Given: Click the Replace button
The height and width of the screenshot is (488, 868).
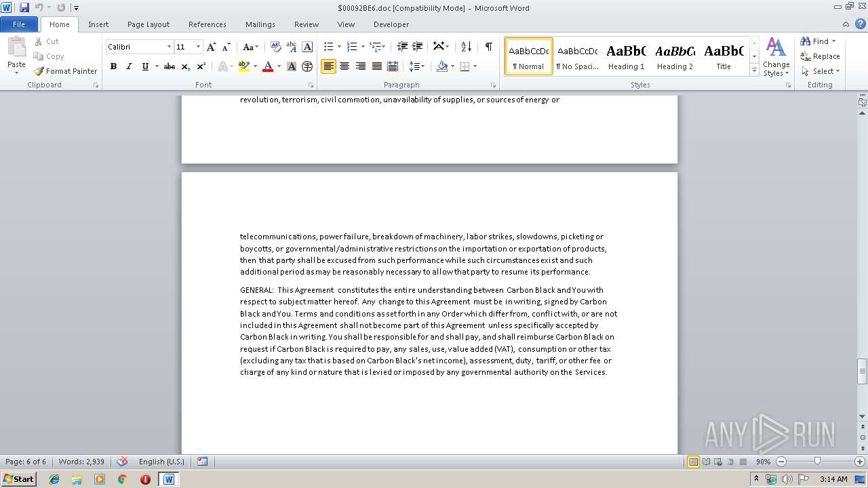Looking at the screenshot, I should (821, 56).
